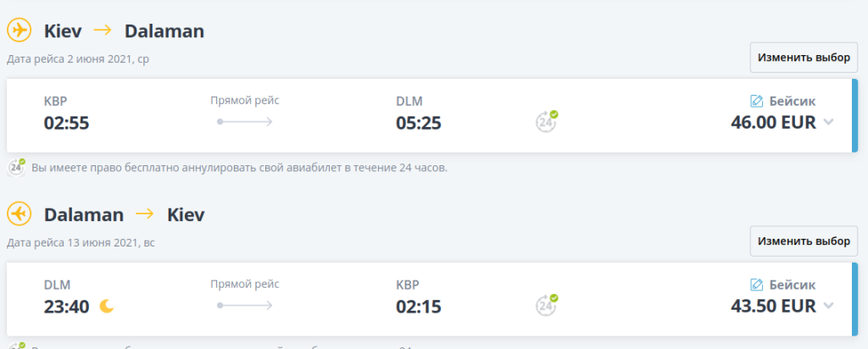868x349 pixels.
Task: Click the 46.00 EUR price
Action: pyautogui.click(x=773, y=122)
